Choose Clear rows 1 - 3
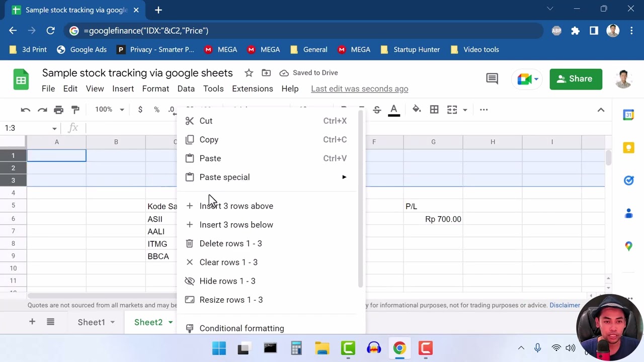The width and height of the screenshot is (644, 362). click(266, 262)
